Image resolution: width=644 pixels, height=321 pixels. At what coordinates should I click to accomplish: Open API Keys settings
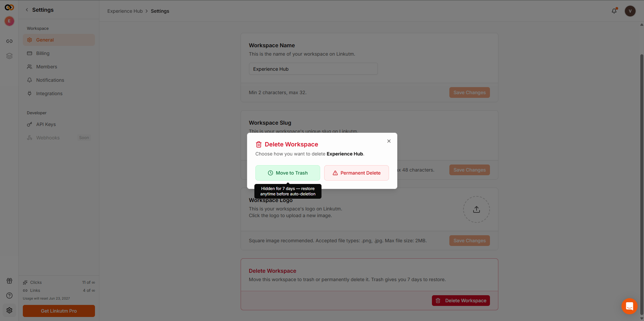click(59, 124)
